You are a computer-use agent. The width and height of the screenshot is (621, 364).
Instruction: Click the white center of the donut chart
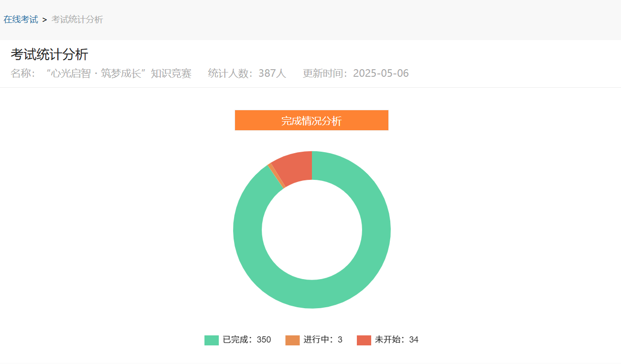311,230
